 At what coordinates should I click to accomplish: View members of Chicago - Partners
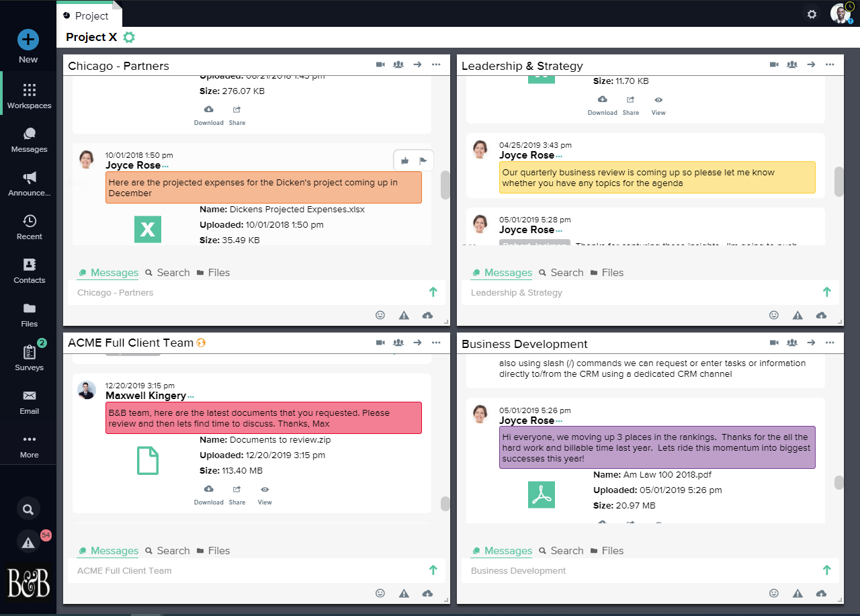pos(398,64)
